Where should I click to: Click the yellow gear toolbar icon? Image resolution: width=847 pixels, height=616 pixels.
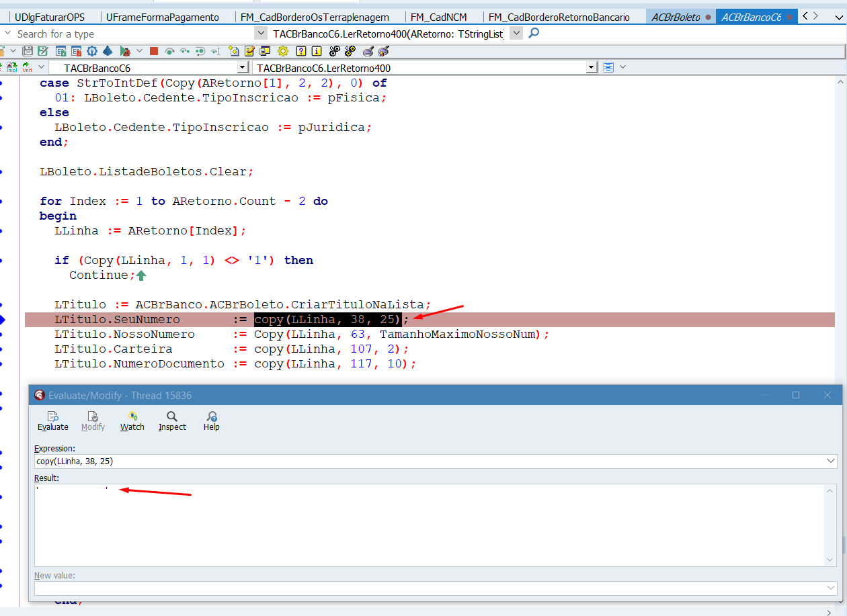pyautogui.click(x=283, y=51)
